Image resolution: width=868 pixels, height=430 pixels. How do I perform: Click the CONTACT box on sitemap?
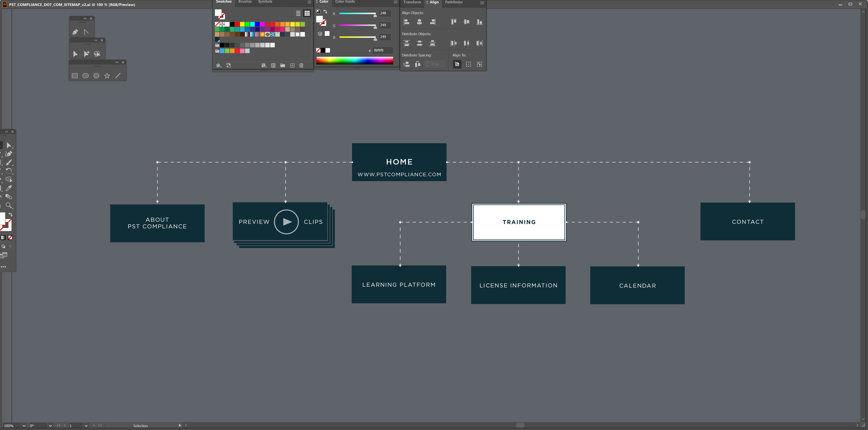tap(747, 221)
